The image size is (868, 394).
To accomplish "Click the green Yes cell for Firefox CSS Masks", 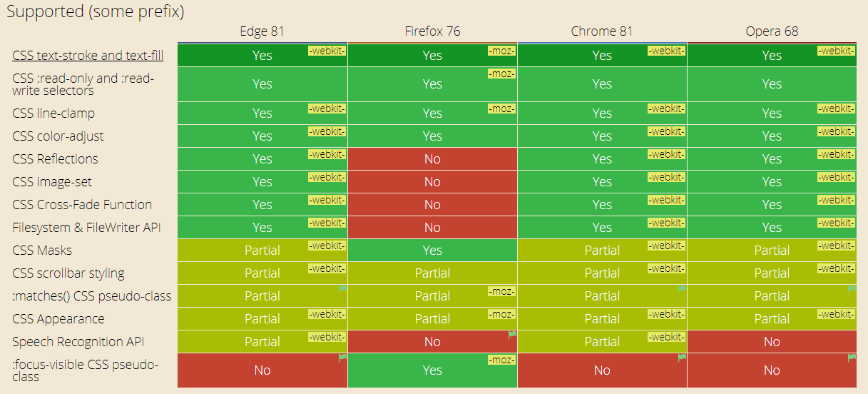I will coord(432,251).
